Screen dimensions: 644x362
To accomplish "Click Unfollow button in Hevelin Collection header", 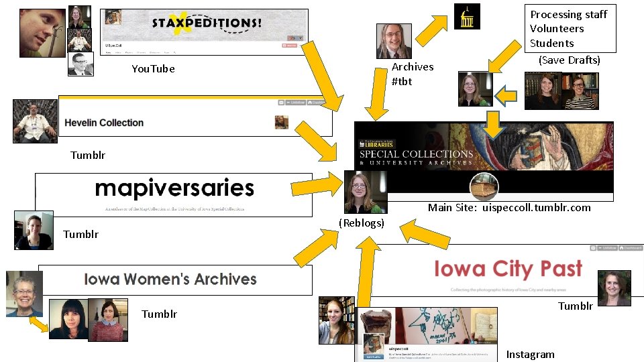I will pos(296,102).
